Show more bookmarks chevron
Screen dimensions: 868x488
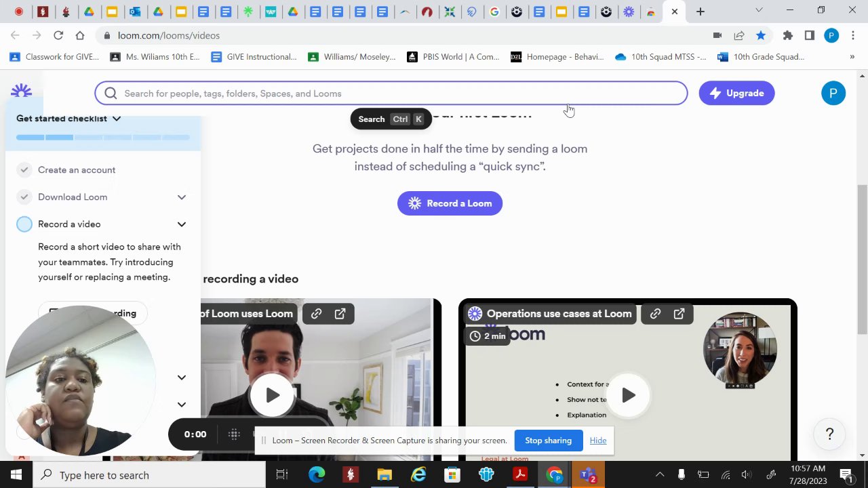[x=852, y=57]
